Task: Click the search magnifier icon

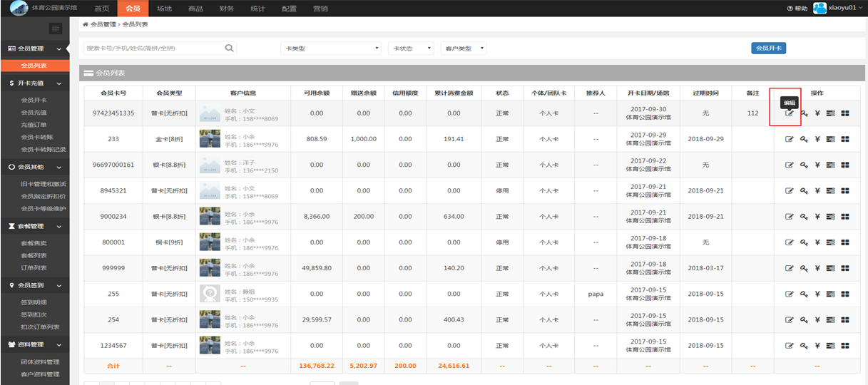Action: point(229,48)
